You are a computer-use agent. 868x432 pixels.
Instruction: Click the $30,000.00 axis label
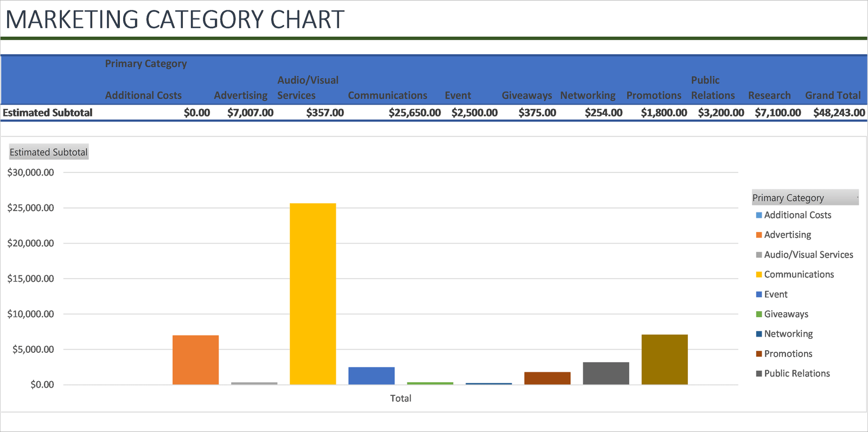click(30, 172)
